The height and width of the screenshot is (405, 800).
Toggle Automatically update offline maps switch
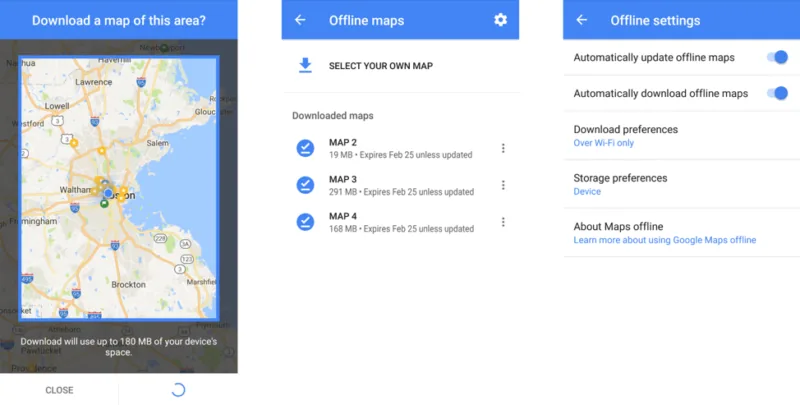[778, 57]
